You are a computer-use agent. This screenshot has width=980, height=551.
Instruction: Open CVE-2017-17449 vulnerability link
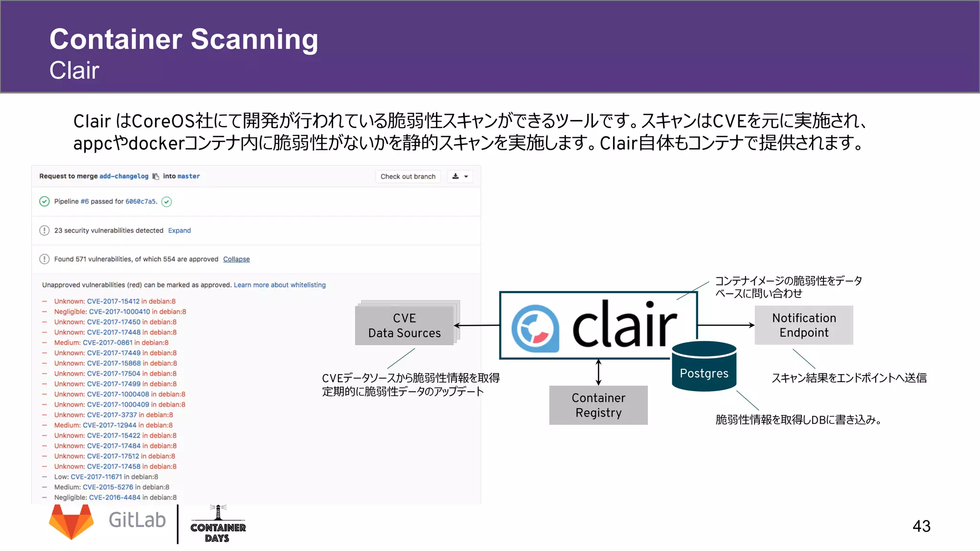coord(114,353)
